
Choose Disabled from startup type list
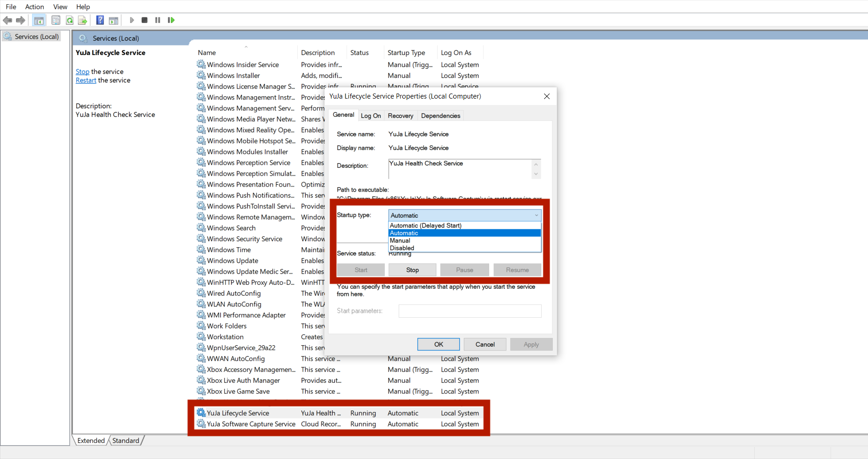pos(465,248)
